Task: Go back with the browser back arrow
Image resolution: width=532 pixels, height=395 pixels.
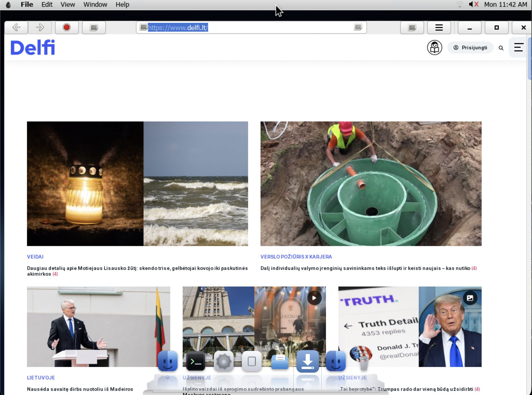Action: [16, 27]
